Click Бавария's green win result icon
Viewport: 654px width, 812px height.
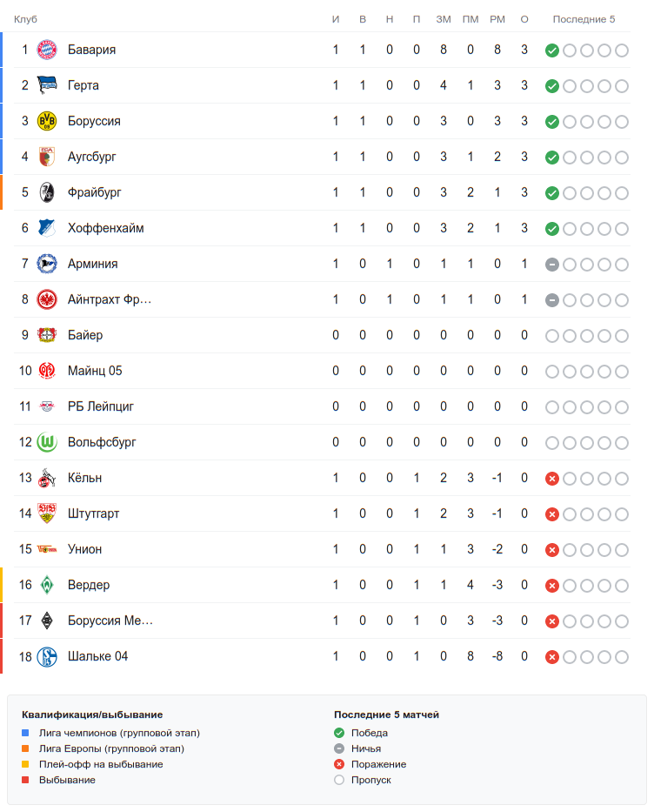coord(551,50)
